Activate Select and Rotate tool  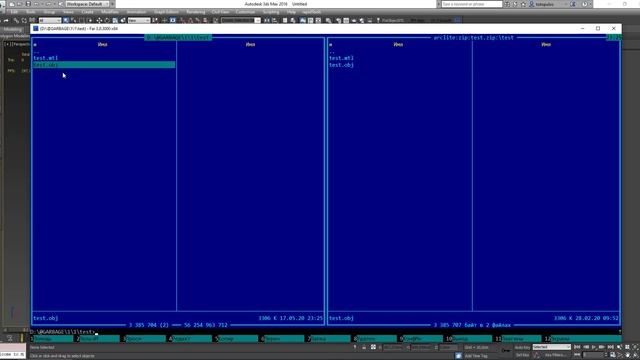click(x=107, y=20)
